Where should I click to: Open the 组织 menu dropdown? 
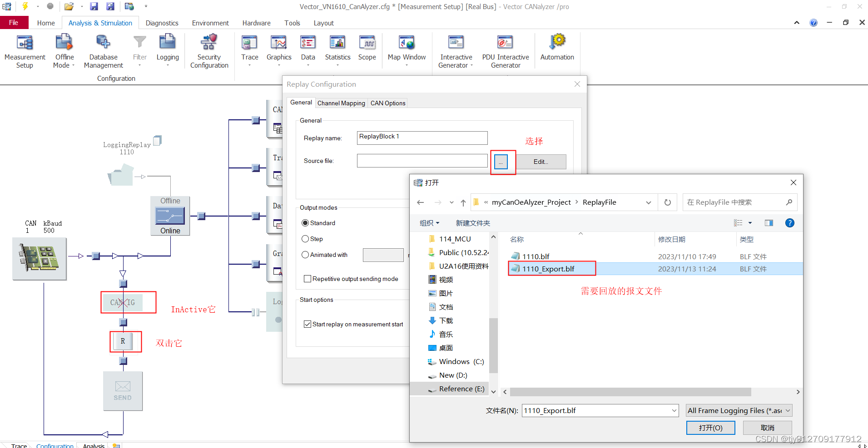click(x=429, y=223)
